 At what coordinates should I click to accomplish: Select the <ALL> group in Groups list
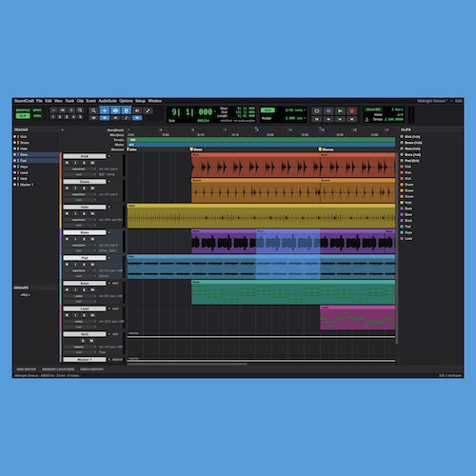[x=25, y=295]
